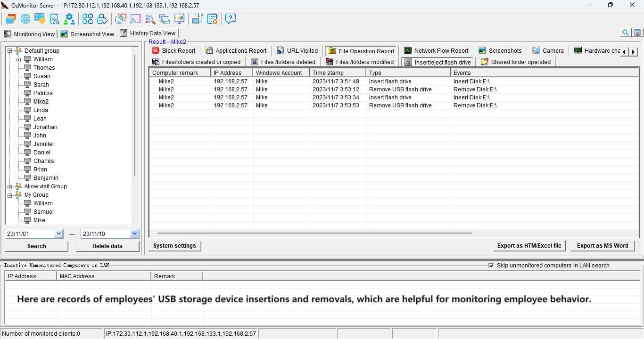Click the chat bubbles toolbar icon
644x339 pixels.
click(165, 18)
